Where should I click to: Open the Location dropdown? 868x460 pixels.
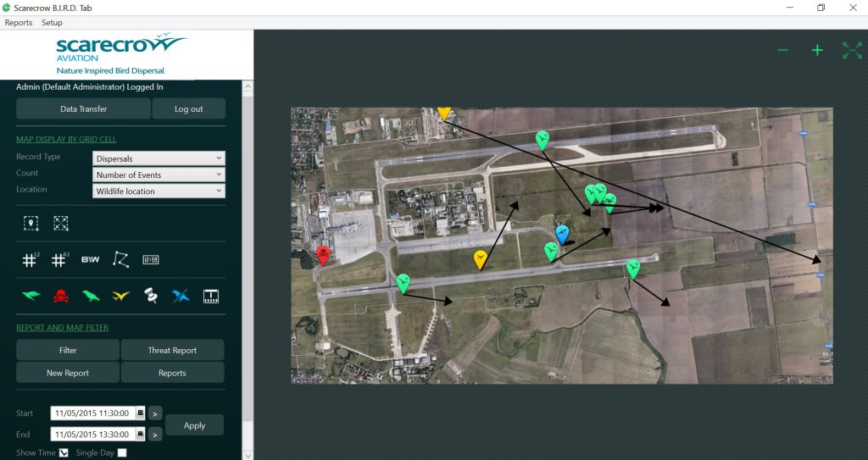click(159, 191)
